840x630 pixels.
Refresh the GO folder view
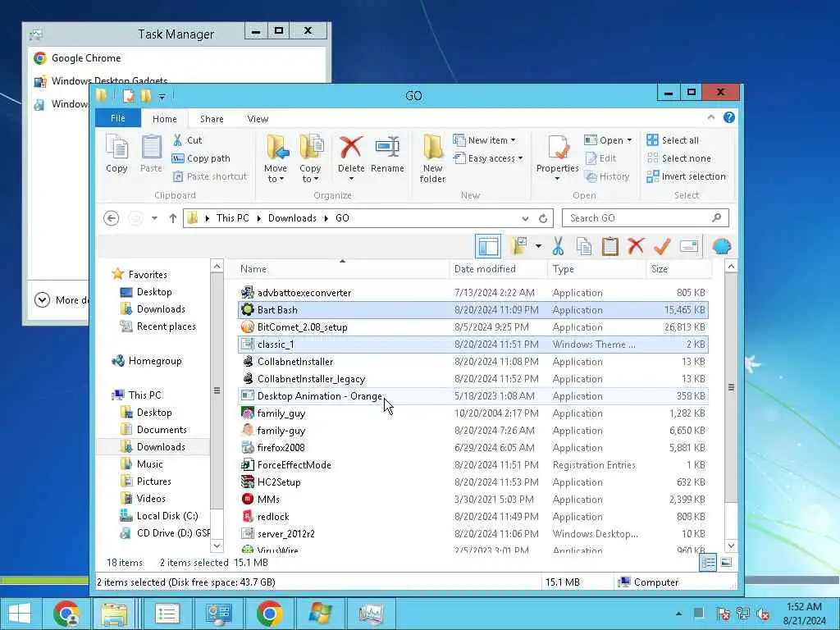pos(543,218)
